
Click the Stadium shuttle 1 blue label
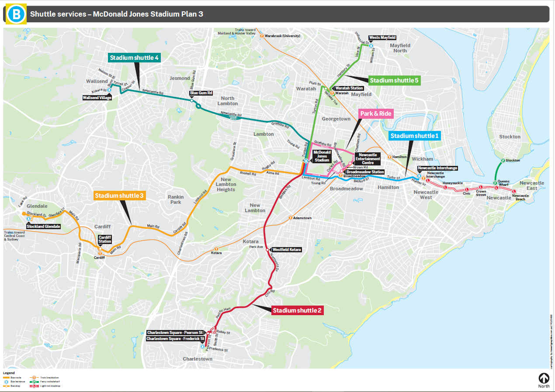click(x=414, y=136)
